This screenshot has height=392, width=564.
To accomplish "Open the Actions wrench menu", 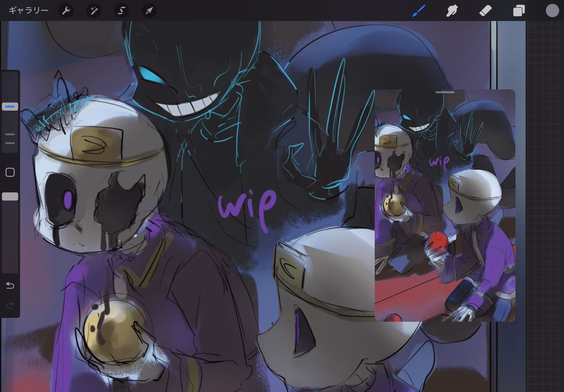I will pos(66,11).
